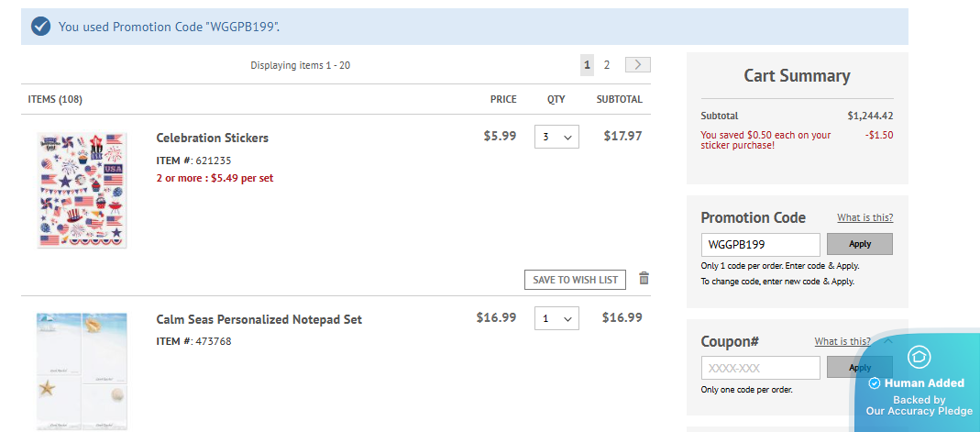This screenshot has width=980, height=432.
Task: Go to next page of cart items
Action: (x=638, y=65)
